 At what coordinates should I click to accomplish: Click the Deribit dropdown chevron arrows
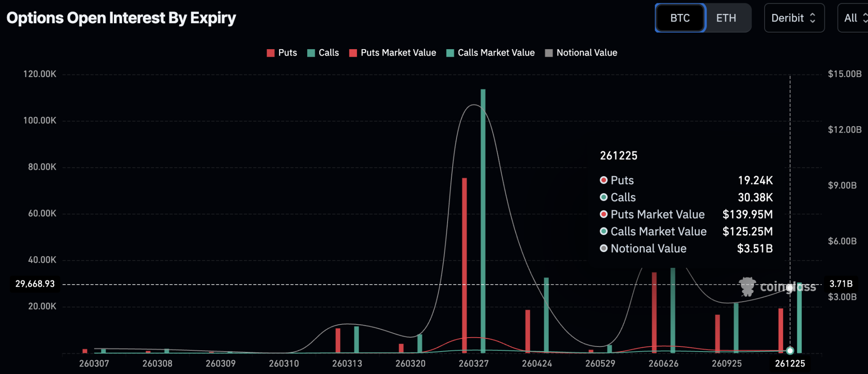pyautogui.click(x=812, y=18)
